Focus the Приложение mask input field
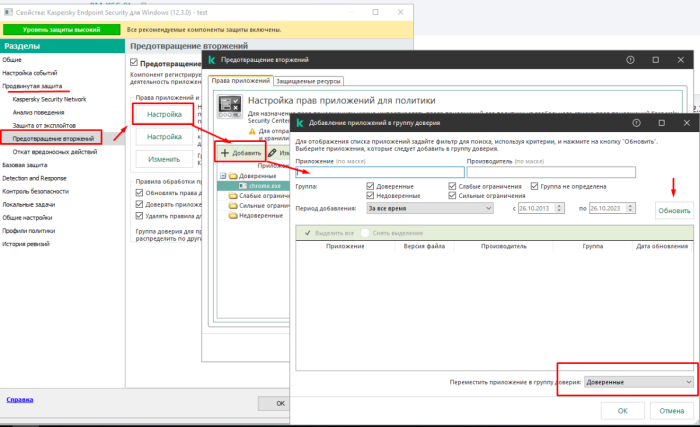Viewport: 700px width, 427px height. pos(380,172)
